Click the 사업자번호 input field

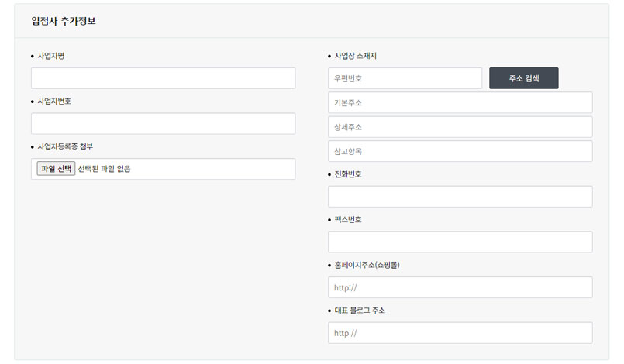coord(163,123)
